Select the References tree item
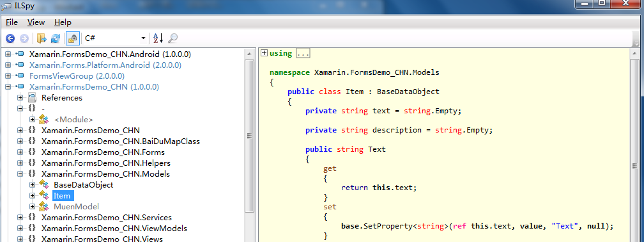The image size is (644, 242). (x=62, y=97)
